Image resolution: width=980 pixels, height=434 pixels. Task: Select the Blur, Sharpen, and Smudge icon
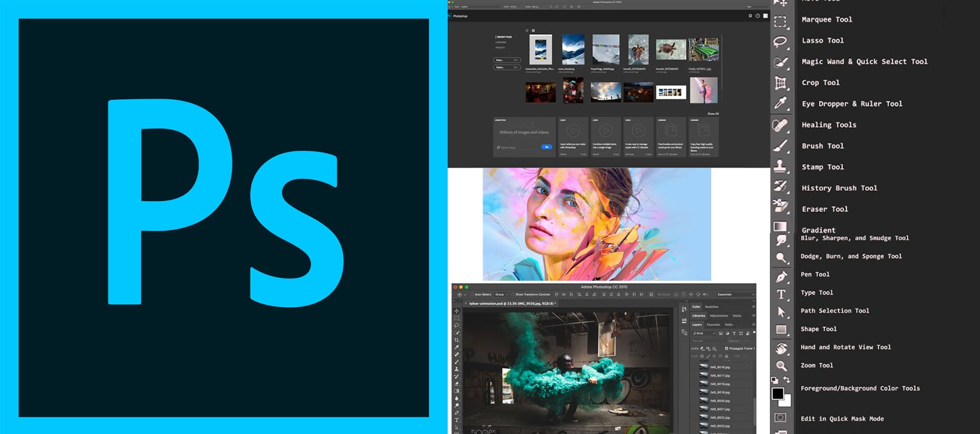[782, 241]
